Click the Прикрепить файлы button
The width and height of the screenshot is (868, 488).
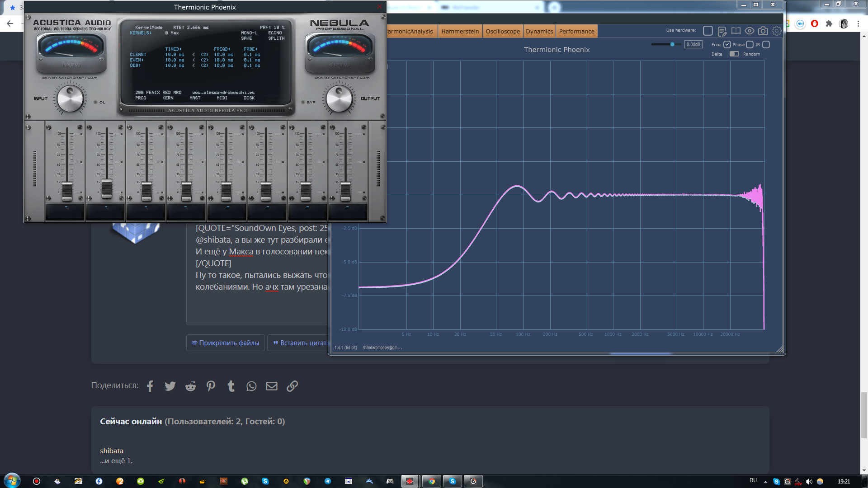click(225, 343)
